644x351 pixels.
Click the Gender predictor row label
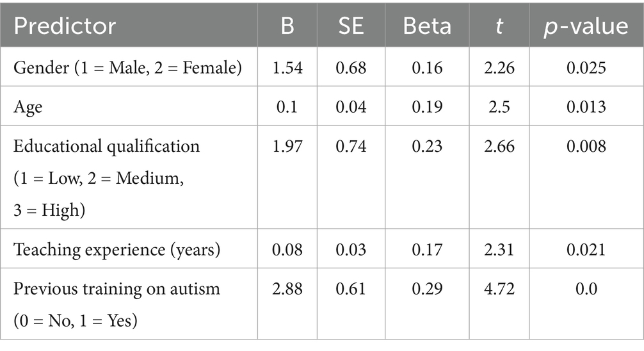128,67
